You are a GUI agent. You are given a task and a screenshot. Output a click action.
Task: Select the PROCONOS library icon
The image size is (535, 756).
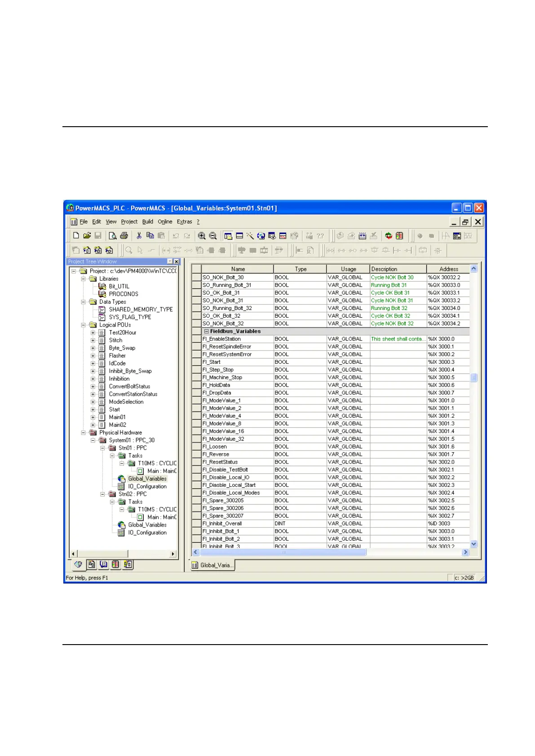click(102, 294)
